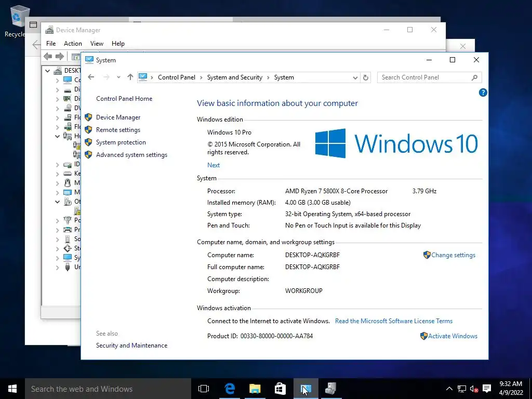Open the address bar history dropdown
Screen dimensions: 532x399
point(355,78)
